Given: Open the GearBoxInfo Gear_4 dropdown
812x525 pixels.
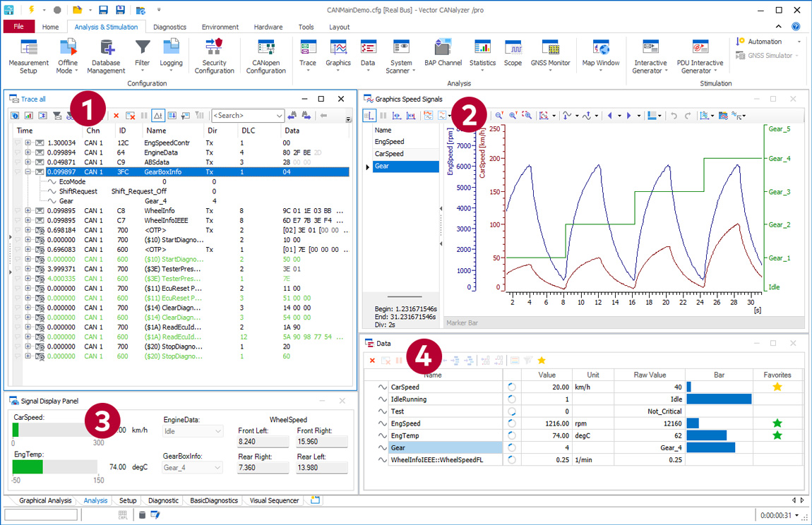Looking at the screenshot, I should 192,468.
